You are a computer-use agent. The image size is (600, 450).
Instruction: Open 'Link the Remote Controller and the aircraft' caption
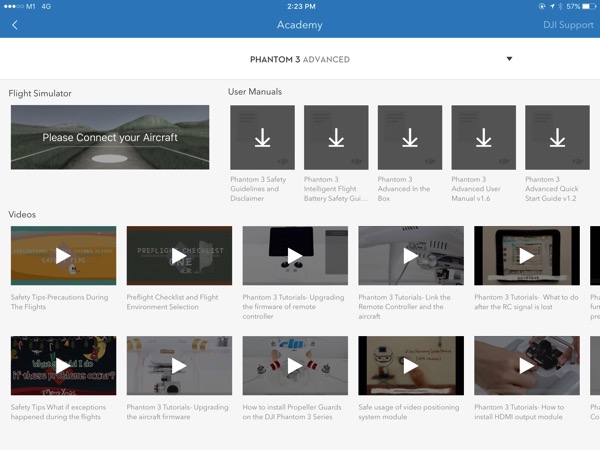(x=404, y=307)
